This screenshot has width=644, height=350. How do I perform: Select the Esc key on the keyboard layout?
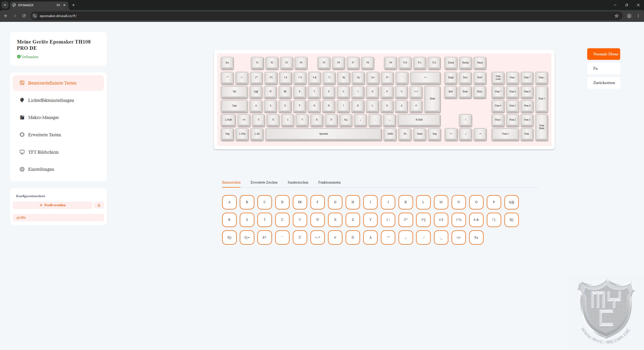[x=227, y=63]
